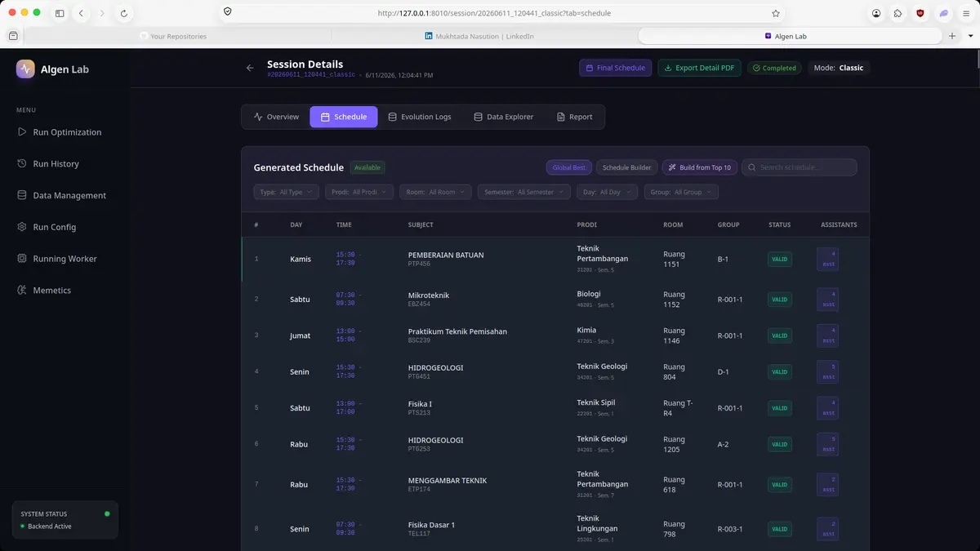Click the tracking protection shield icon

coord(227,12)
